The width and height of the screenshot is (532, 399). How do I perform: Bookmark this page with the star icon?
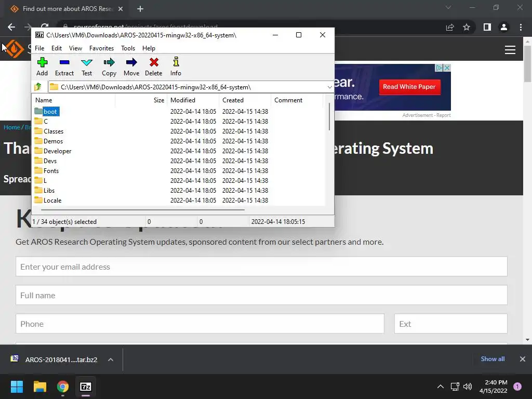(x=467, y=27)
